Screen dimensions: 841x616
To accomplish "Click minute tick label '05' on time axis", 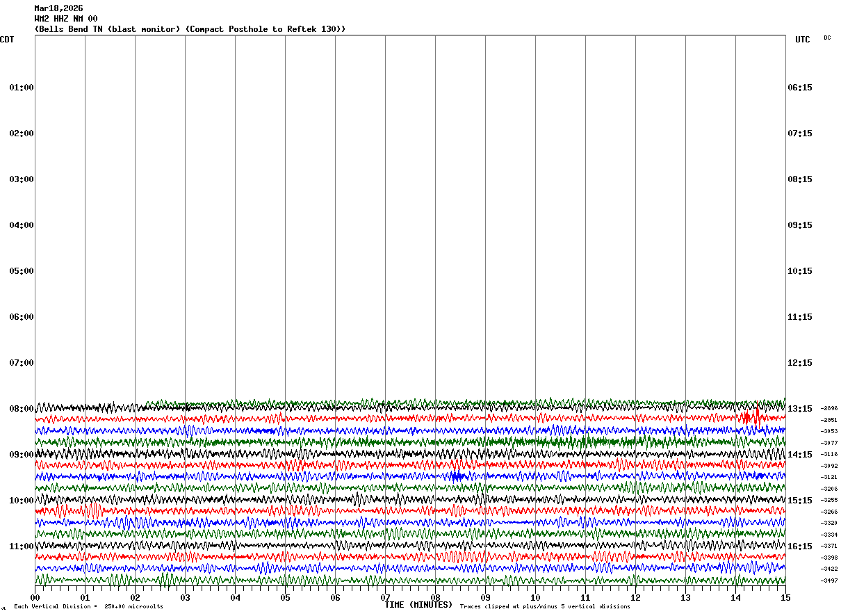I will click(x=285, y=598).
